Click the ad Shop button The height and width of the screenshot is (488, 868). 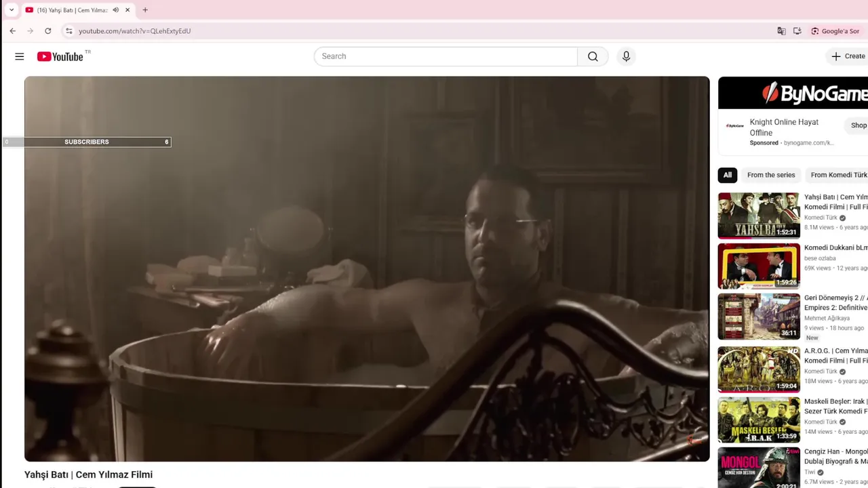click(x=856, y=125)
